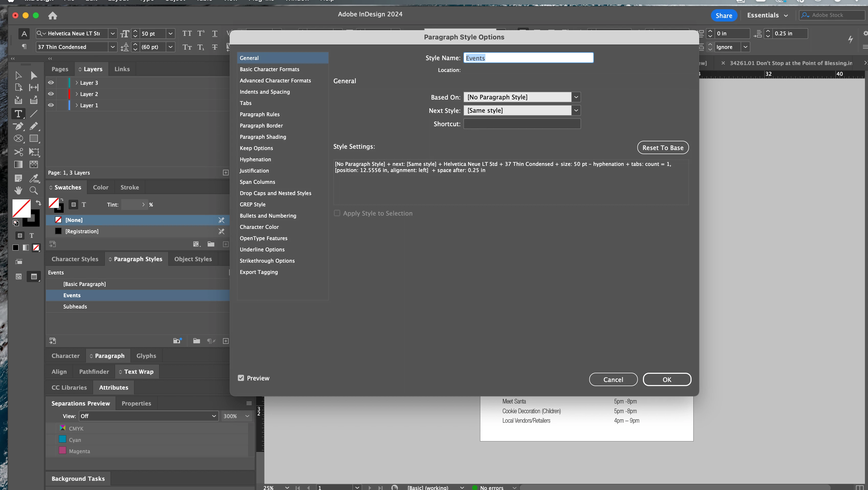This screenshot has height=490, width=868.
Task: Select the Pen tool
Action: coord(18,126)
